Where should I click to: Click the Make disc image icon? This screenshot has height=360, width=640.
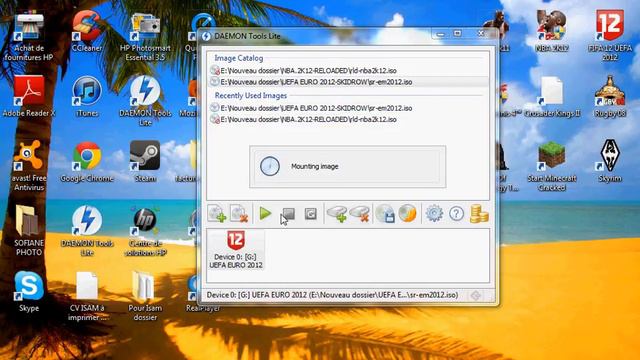click(385, 213)
